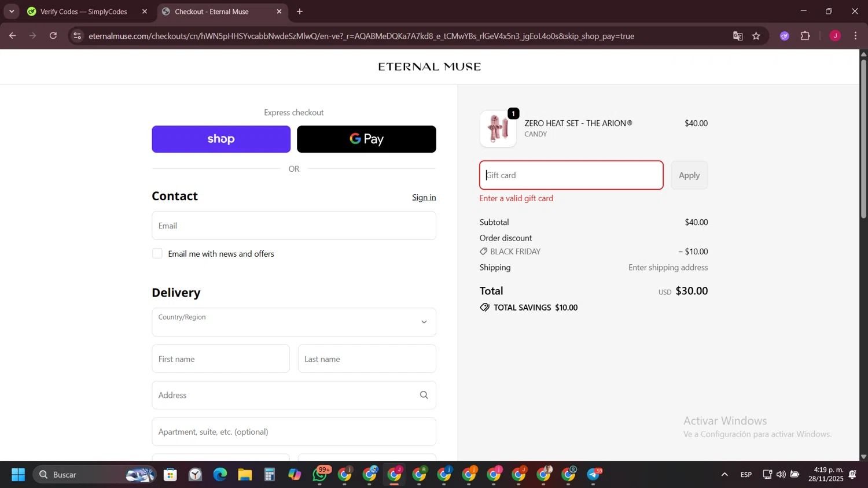Pay with the Shop Pay button
The height and width of the screenshot is (488, 868).
221,139
